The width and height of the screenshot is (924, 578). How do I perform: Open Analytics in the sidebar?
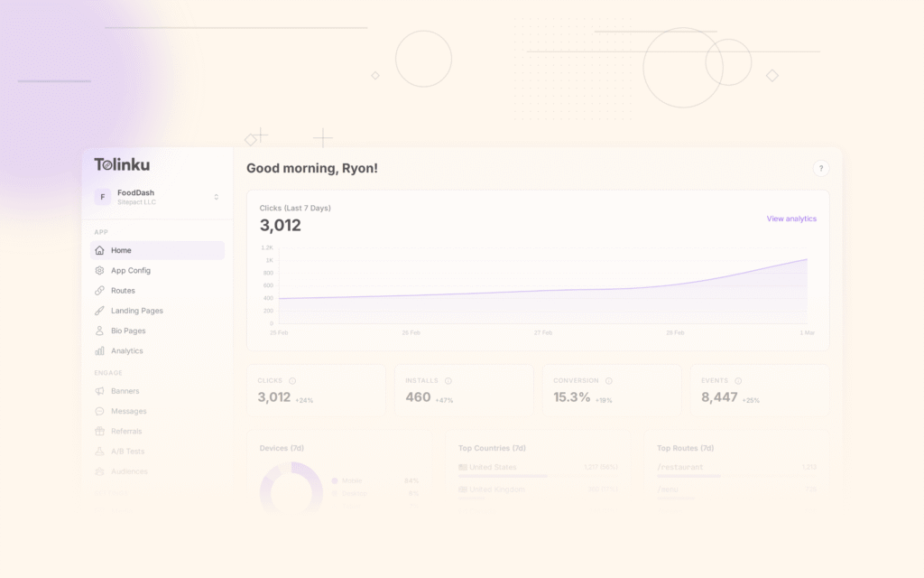tap(157, 350)
